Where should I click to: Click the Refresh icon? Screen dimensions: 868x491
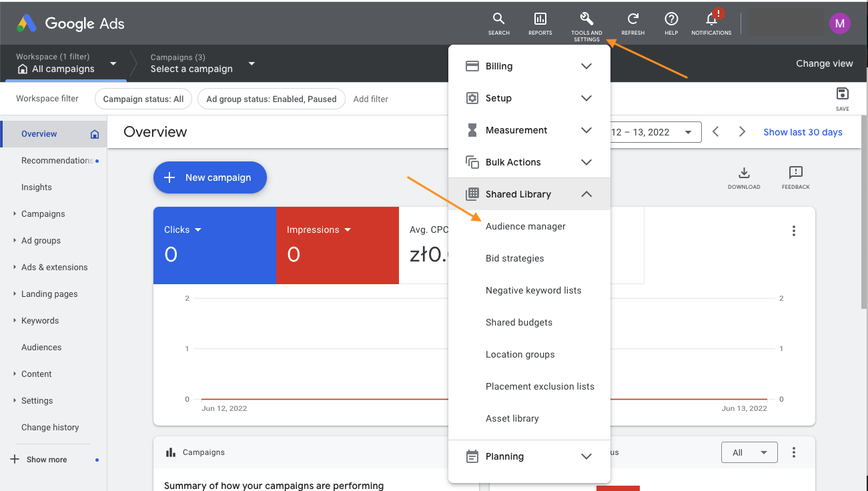point(632,19)
